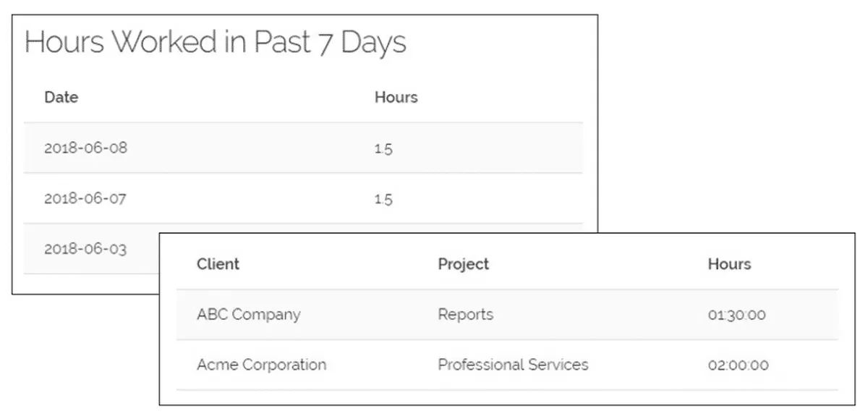Select the Professional Services project cell
This screenshot has height=419, width=868.
coord(513,365)
